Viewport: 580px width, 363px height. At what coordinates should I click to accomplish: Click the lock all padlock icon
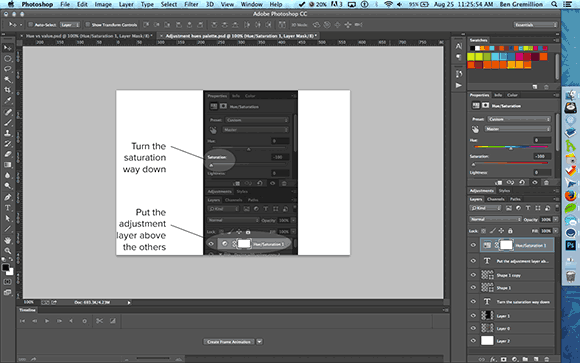(x=510, y=231)
